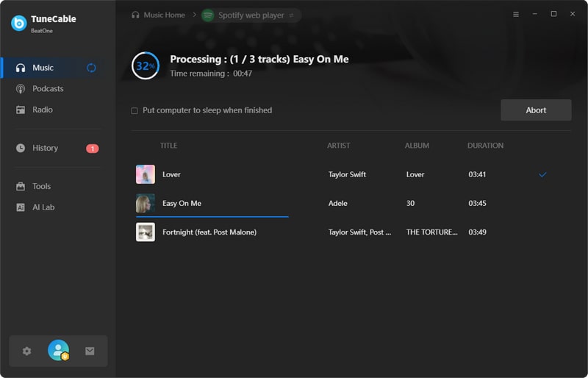Enable Put computer to sleep when finished

(x=135, y=111)
